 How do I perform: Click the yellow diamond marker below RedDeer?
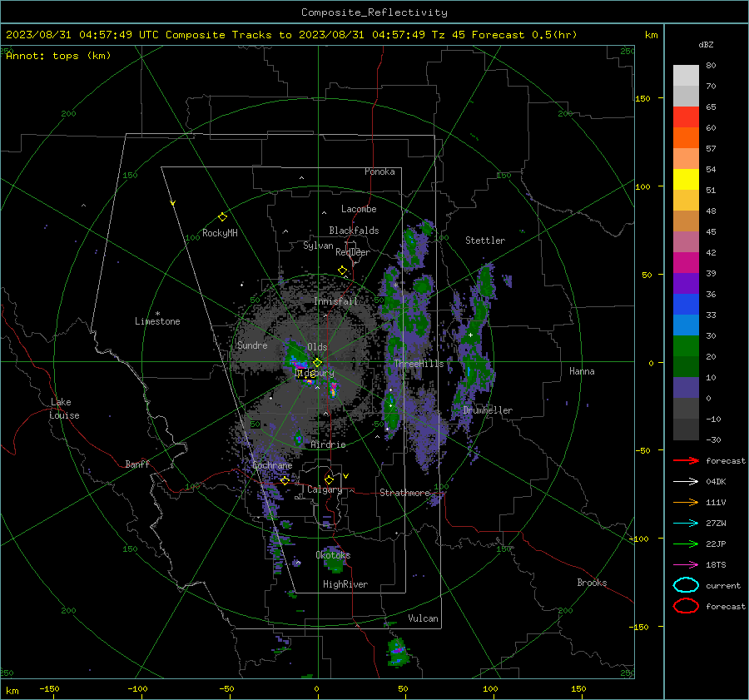coord(342,271)
